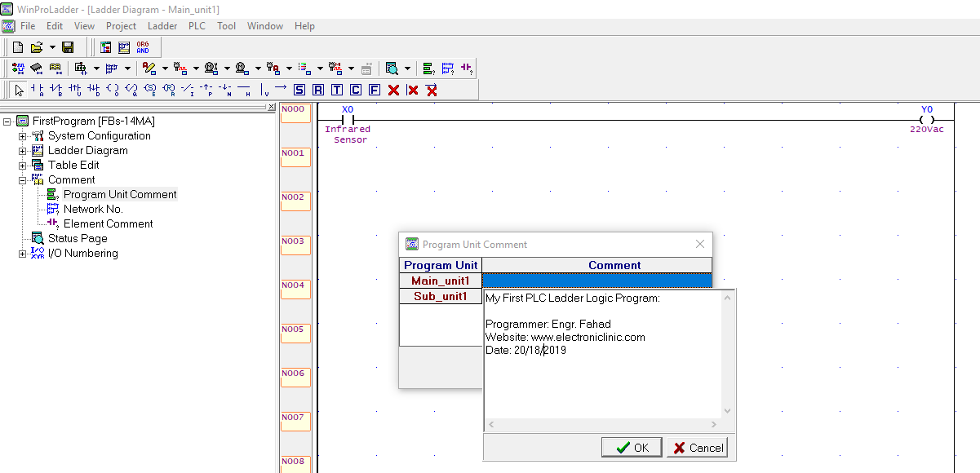Select the arrow pointer tool
This screenshot has height=473, width=980.
[20, 90]
